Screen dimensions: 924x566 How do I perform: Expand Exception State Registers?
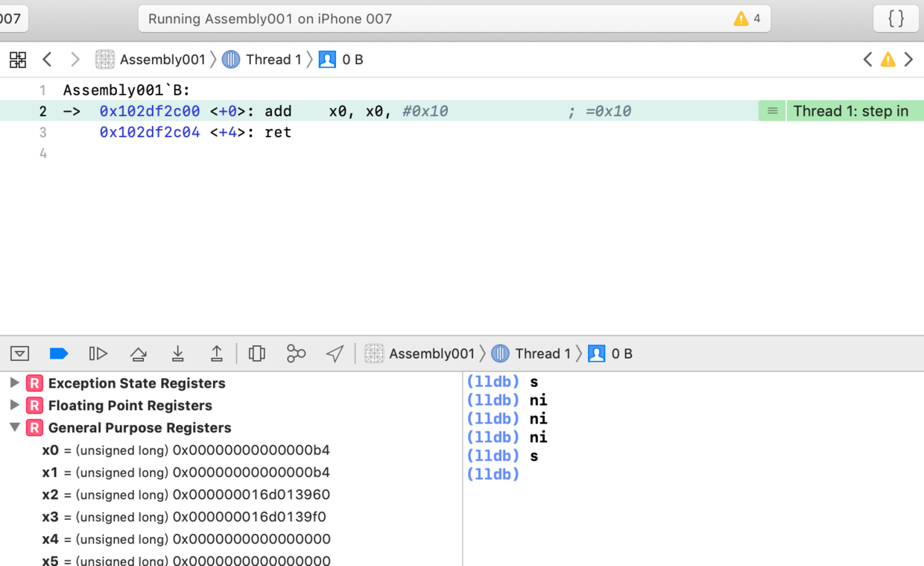pyautogui.click(x=14, y=383)
